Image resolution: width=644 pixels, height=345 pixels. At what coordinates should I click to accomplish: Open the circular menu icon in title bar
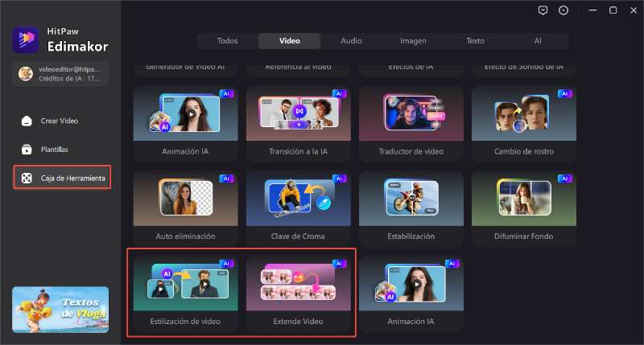click(x=563, y=10)
